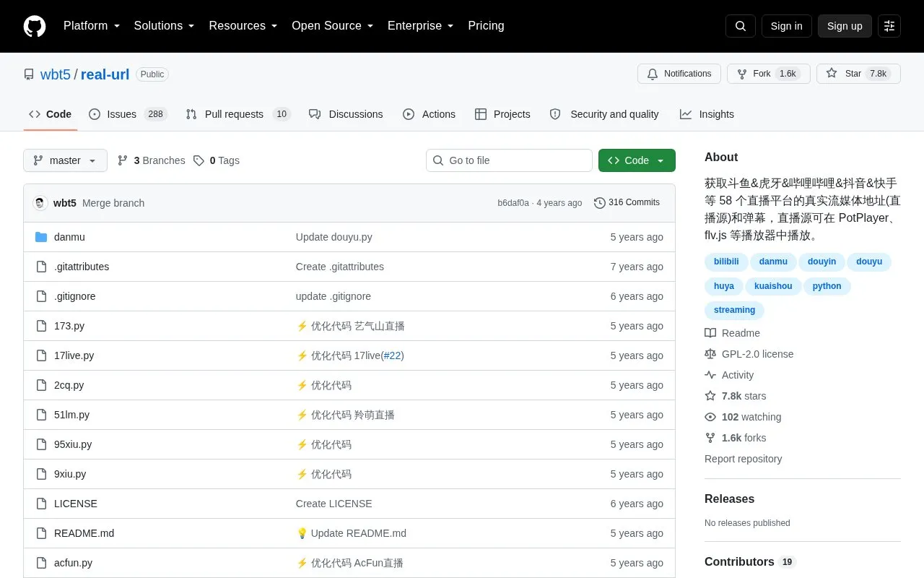Click the Readme book icon
This screenshot has height=578, width=924.
click(710, 333)
